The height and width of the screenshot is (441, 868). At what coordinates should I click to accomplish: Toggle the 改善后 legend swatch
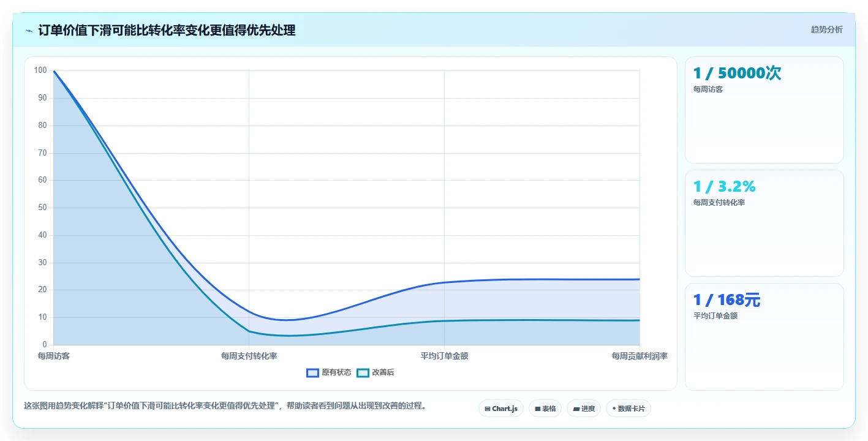pyautogui.click(x=363, y=372)
